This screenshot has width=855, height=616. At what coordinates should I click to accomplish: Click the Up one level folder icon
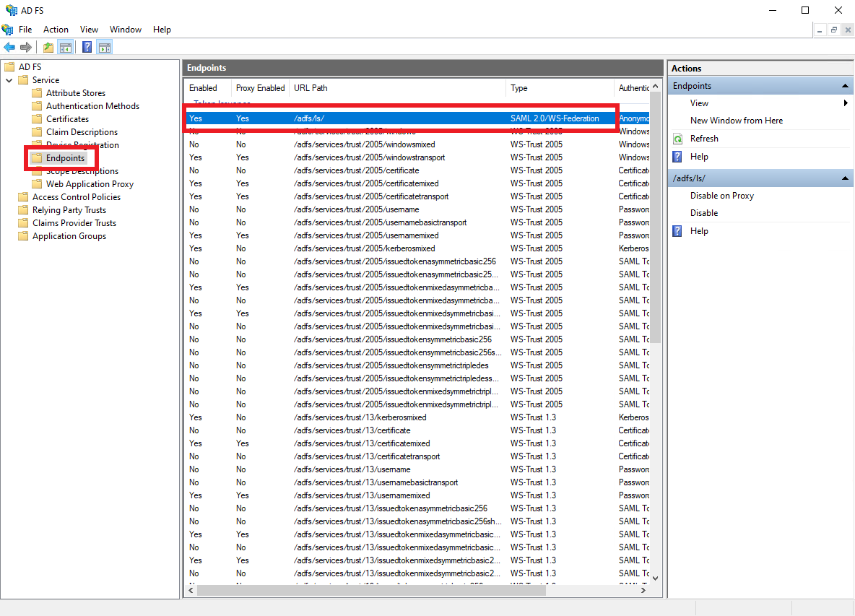[48, 47]
